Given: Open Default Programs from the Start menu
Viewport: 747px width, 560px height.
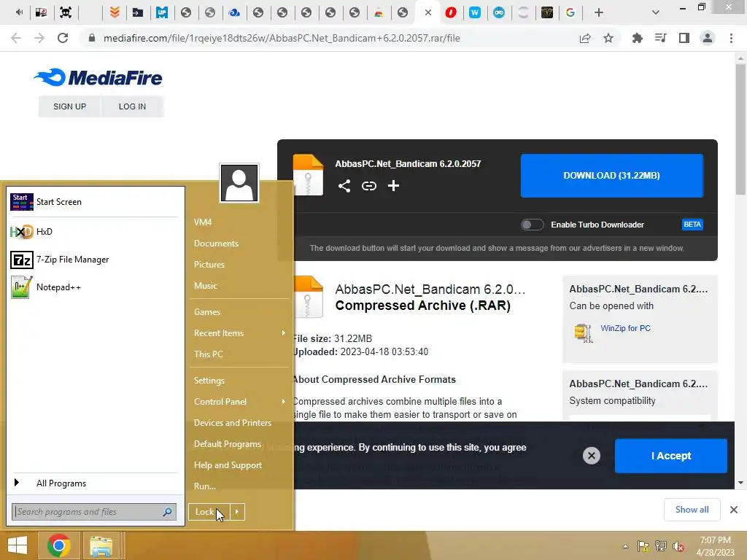Looking at the screenshot, I should 228,444.
